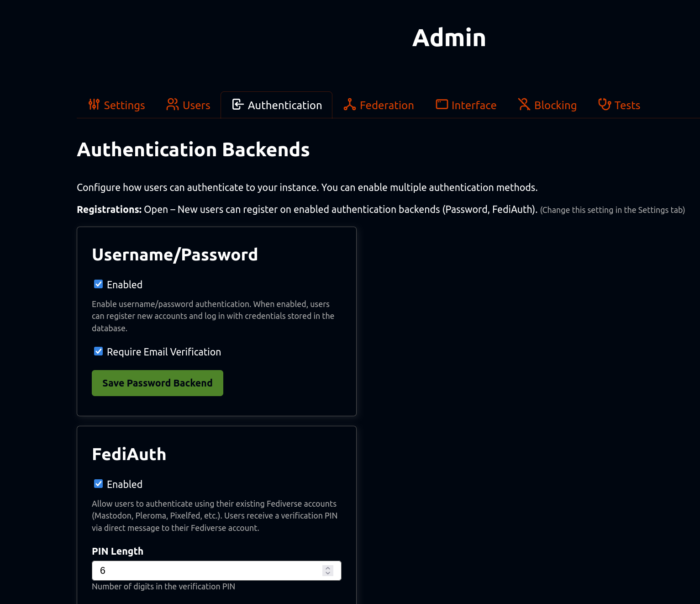Image resolution: width=700 pixels, height=604 pixels.
Task: Show the Interface tab label
Action: pyautogui.click(x=474, y=106)
